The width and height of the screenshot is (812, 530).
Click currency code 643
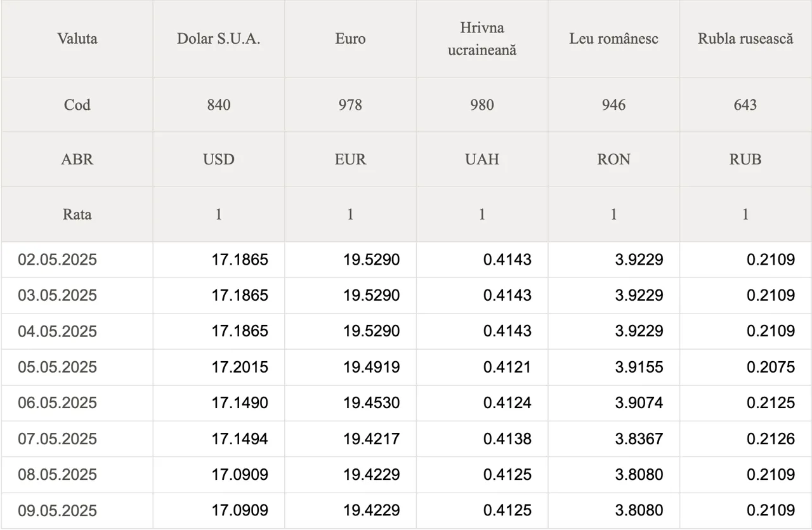745,105
